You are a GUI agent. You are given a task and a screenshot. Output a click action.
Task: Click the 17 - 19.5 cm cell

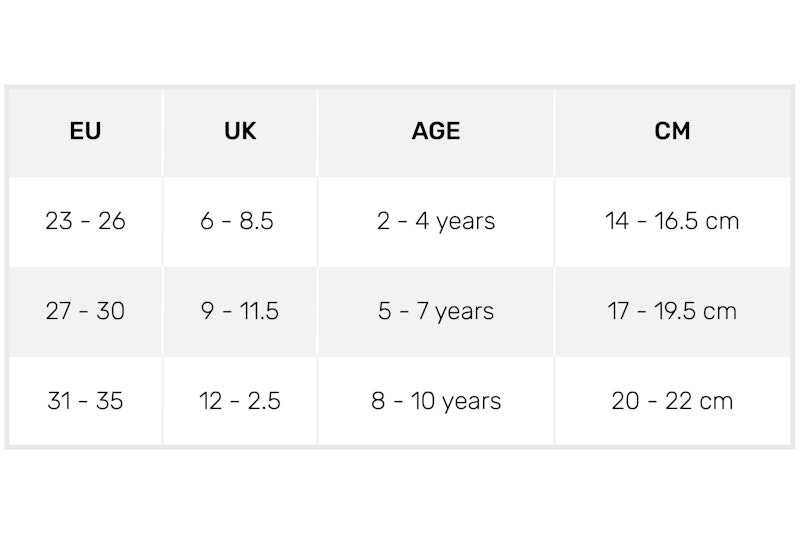pos(672,311)
